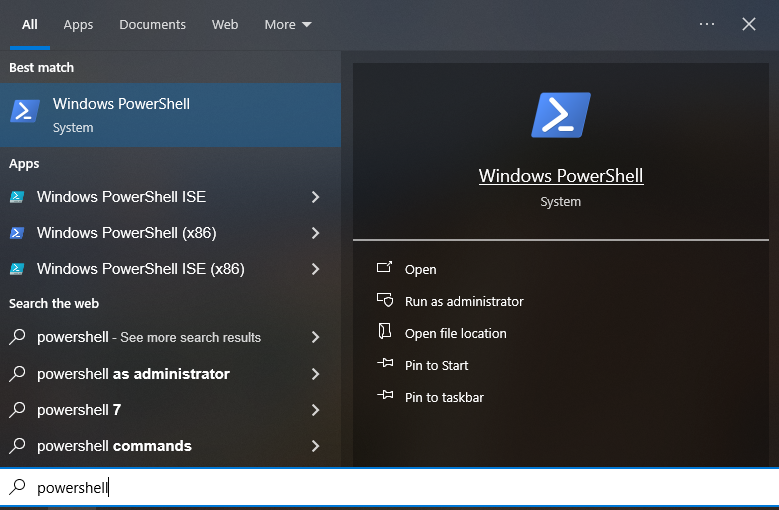Image resolution: width=779 pixels, height=510 pixels.
Task: Open the three-dot options menu
Action: [x=706, y=24]
